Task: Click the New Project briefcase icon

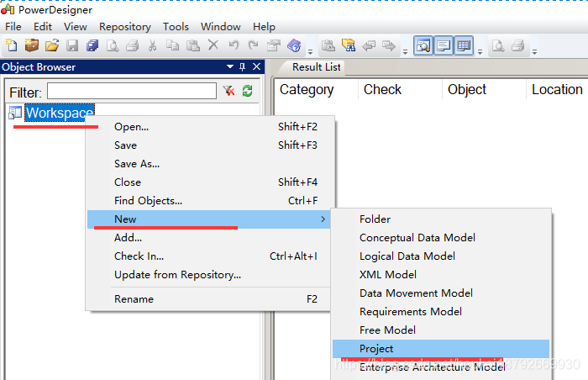Action: [x=32, y=45]
